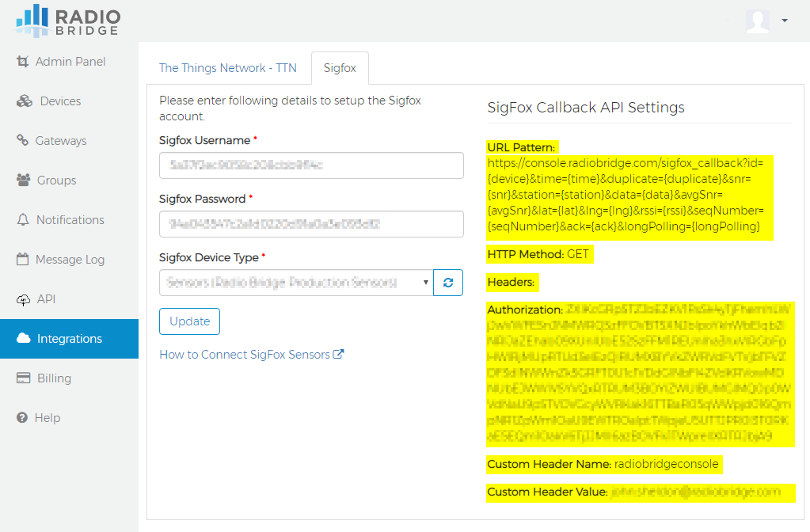This screenshot has height=532, width=810.
Task: Click the SigFox Callback API Settings heading
Action: tap(586, 108)
